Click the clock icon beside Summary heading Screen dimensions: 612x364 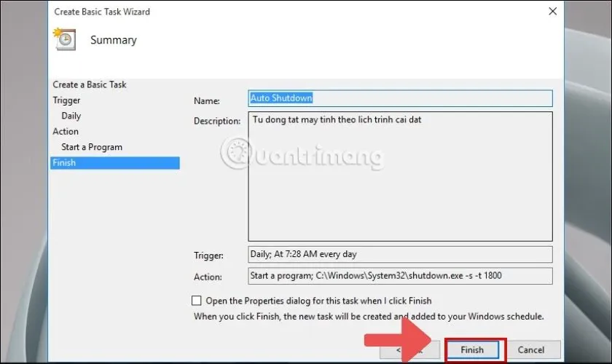click(66, 39)
